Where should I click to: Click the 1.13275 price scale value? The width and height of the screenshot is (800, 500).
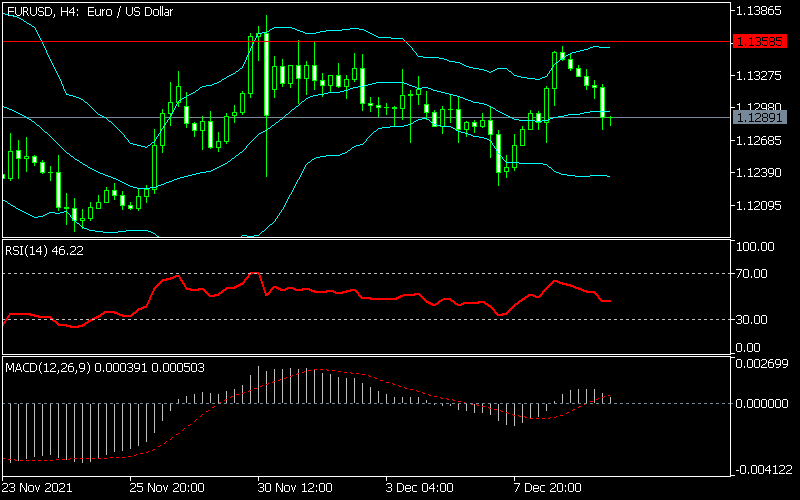(x=760, y=76)
